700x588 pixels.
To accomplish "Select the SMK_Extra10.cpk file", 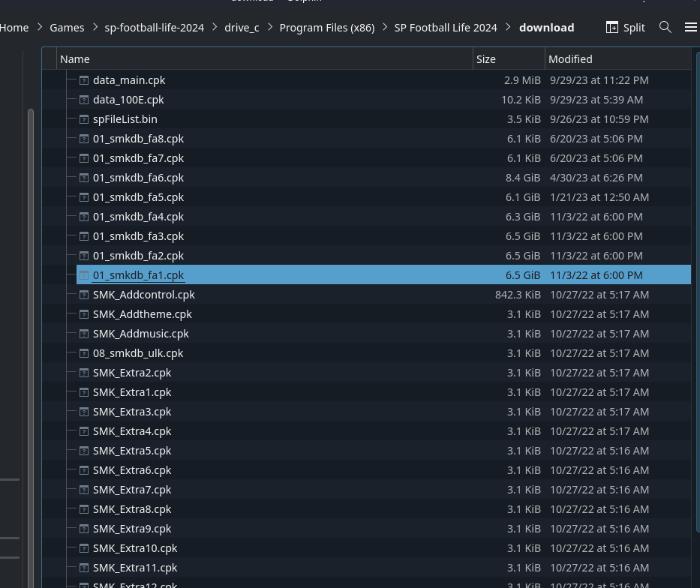I will tap(135, 548).
